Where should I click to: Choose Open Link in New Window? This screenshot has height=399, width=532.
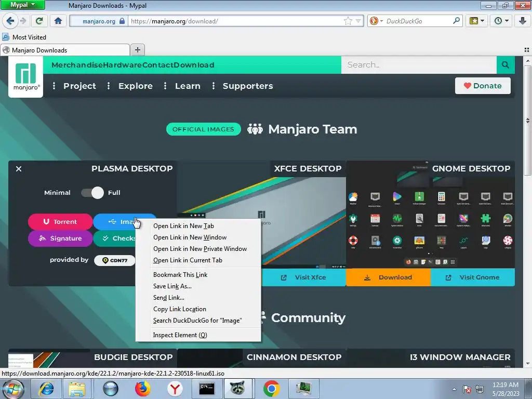[x=198, y=237]
